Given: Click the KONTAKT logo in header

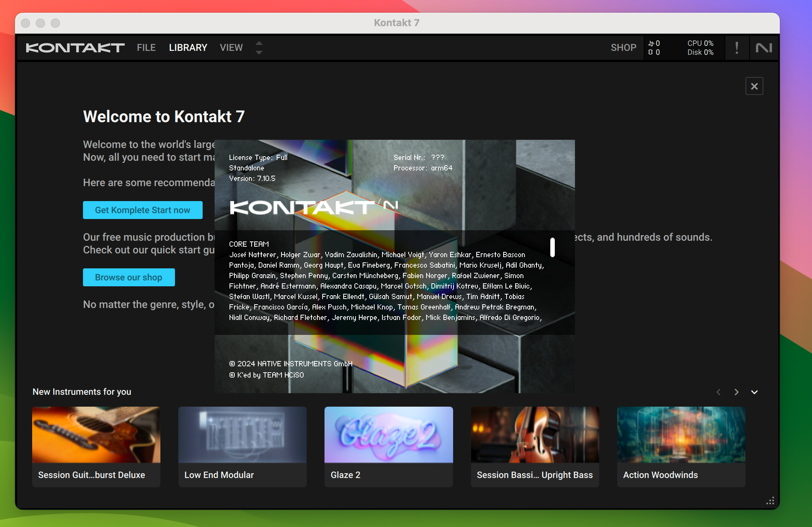Looking at the screenshot, I should 75,48.
